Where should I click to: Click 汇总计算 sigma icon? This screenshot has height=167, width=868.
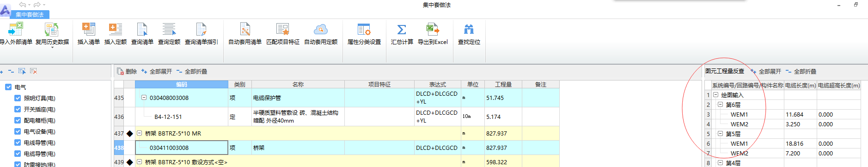[x=402, y=30]
